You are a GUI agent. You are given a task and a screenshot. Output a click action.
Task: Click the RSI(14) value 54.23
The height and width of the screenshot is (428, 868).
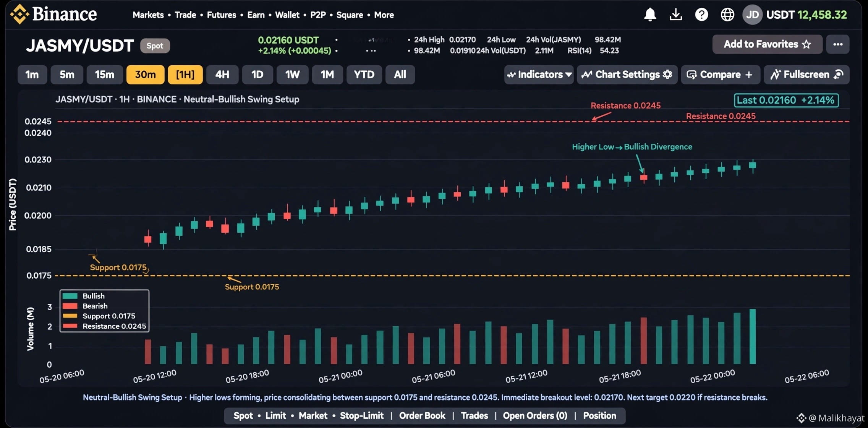pos(609,50)
